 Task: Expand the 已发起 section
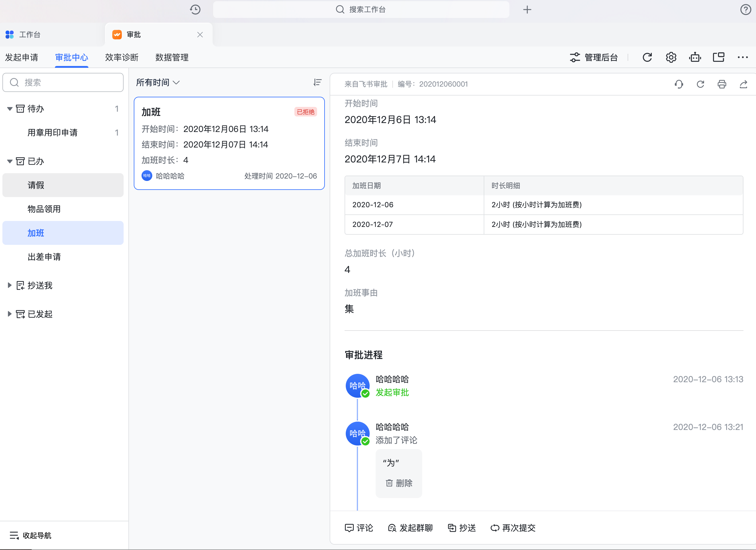tap(10, 314)
